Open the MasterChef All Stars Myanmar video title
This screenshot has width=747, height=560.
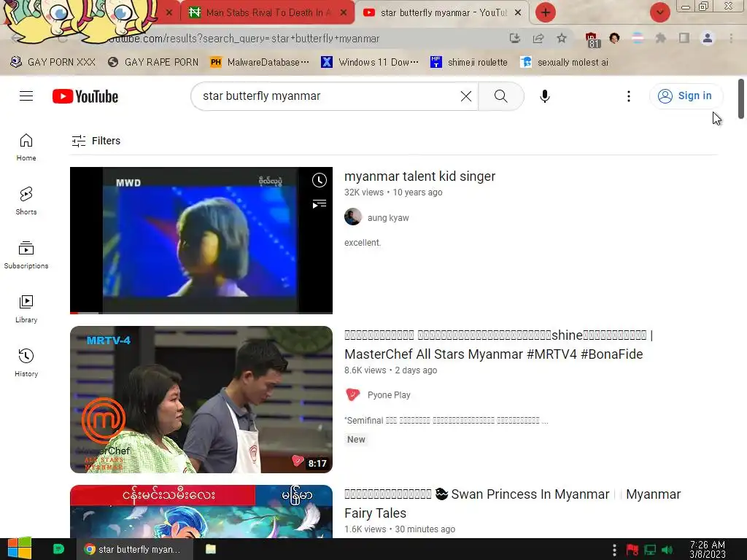click(x=498, y=345)
